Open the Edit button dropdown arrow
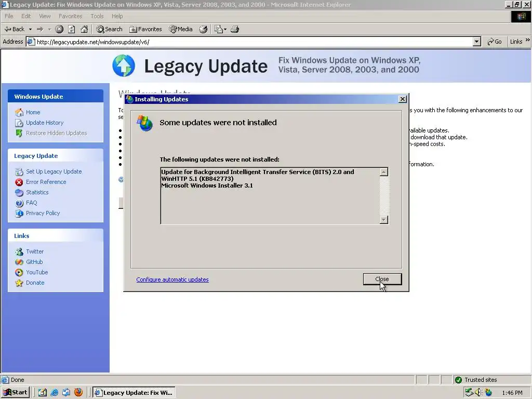The width and height of the screenshot is (532, 399). point(225,29)
